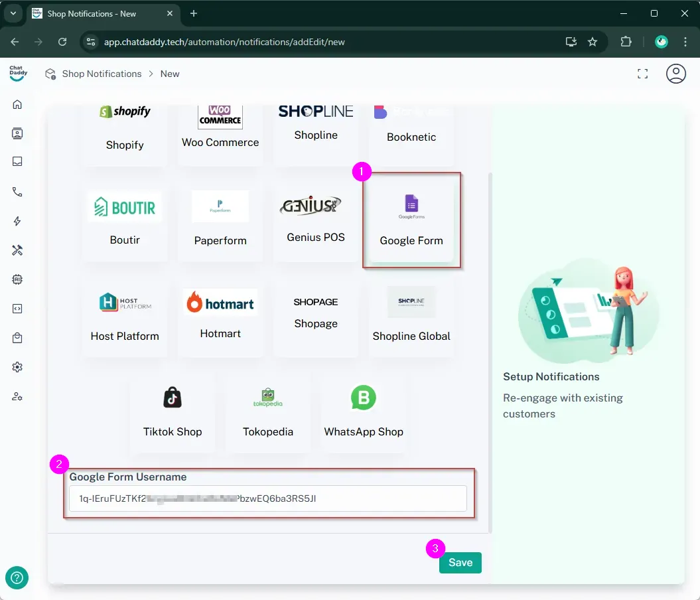
Task: Open the lightning bolt automation icon
Action: [x=17, y=221]
